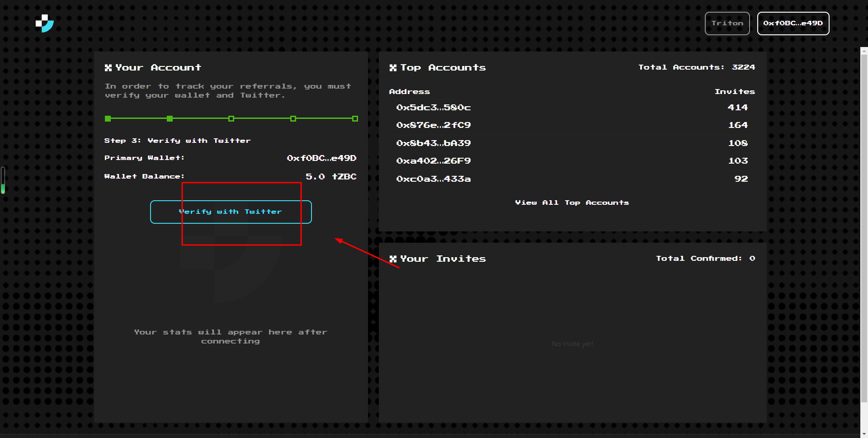The image size is (868, 438).
Task: Click the Total Accounts: 3224 text
Action: (696, 67)
